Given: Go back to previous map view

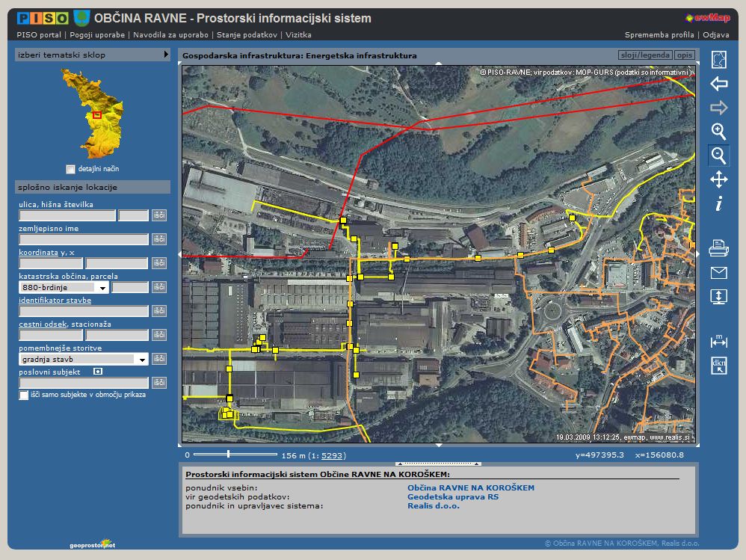Looking at the screenshot, I should click(x=718, y=84).
